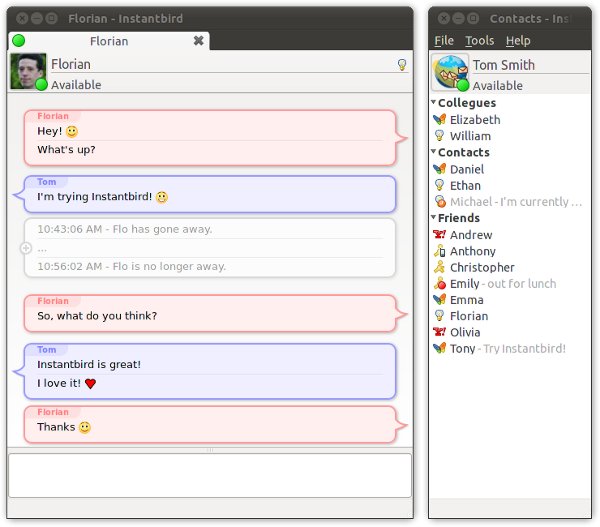Click the MSN icon beside Elizabeth
The height and width of the screenshot is (527, 600).
(439, 120)
